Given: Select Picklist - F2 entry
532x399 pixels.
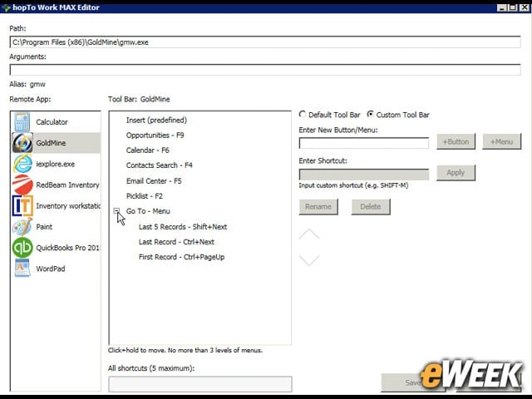Looking at the screenshot, I should pyautogui.click(x=145, y=196).
